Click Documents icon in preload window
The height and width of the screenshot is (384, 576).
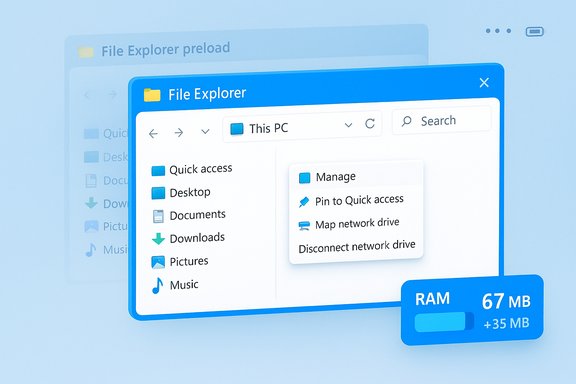click(x=91, y=180)
